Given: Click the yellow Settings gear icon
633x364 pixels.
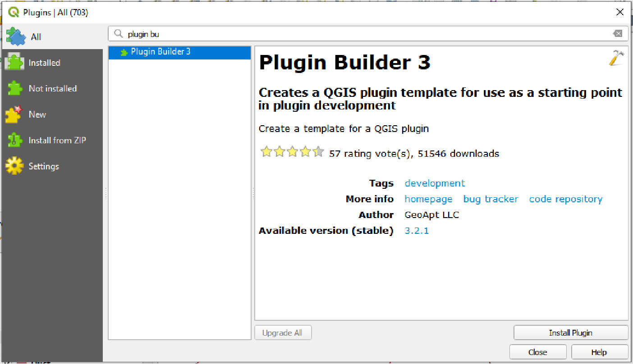Looking at the screenshot, I should coord(14,166).
